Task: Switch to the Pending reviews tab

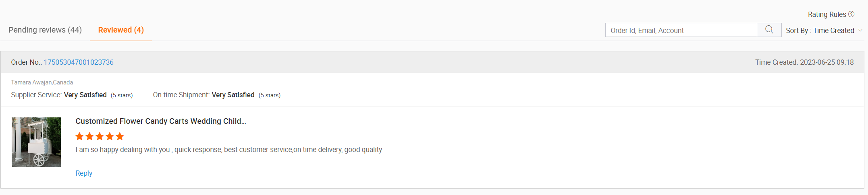Action: click(x=45, y=30)
